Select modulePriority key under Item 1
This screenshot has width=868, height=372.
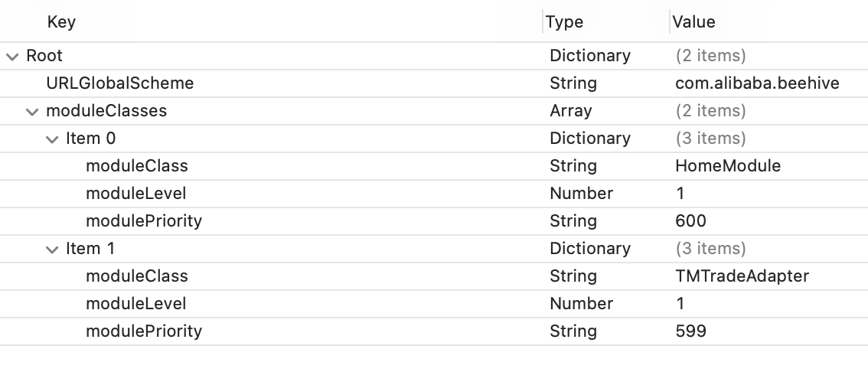143,331
